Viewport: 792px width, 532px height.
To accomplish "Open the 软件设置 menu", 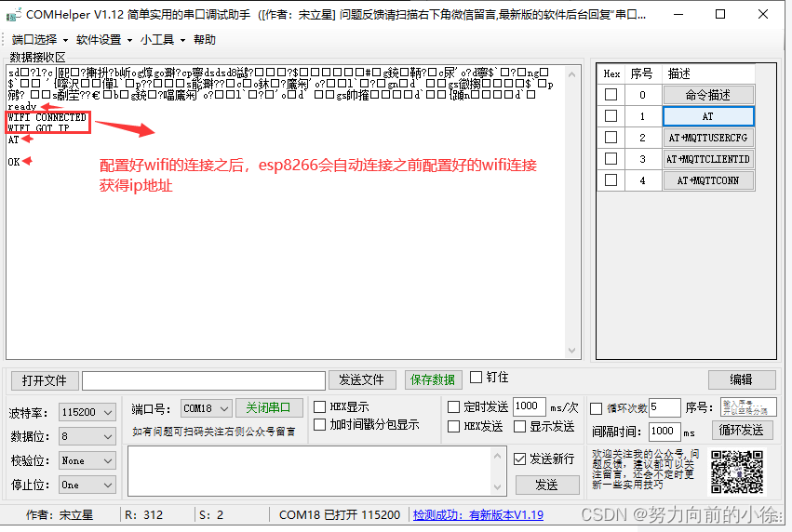I will [104, 40].
